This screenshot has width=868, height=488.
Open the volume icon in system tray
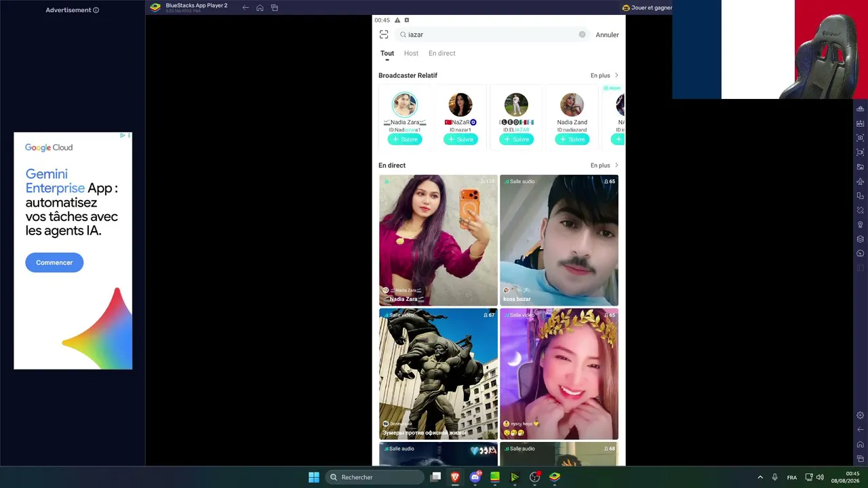pos(820,477)
